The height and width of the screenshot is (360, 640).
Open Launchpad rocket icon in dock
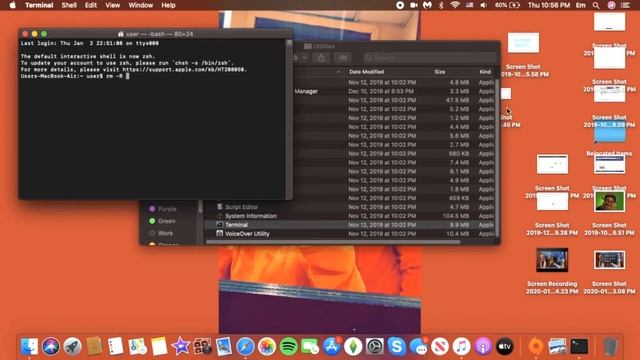click(72, 347)
